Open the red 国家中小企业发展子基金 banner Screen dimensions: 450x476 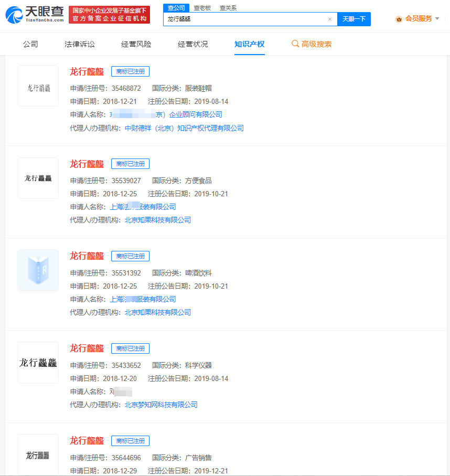[109, 15]
